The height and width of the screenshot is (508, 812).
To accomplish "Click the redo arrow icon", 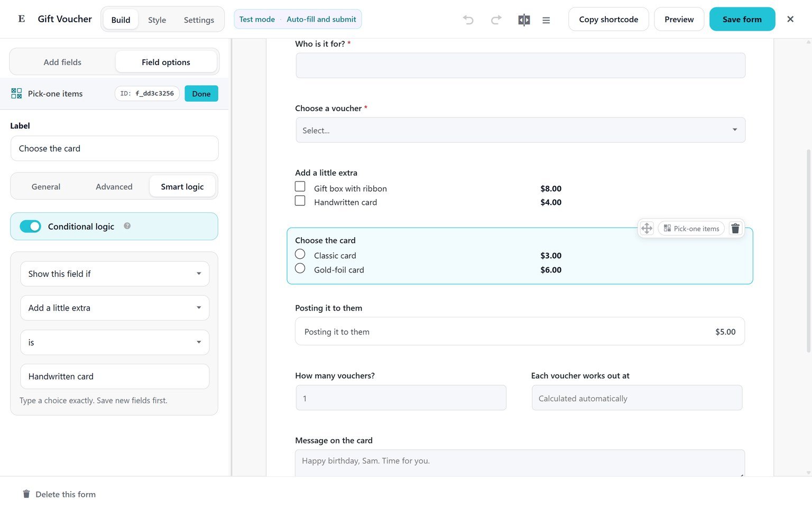I will point(496,20).
